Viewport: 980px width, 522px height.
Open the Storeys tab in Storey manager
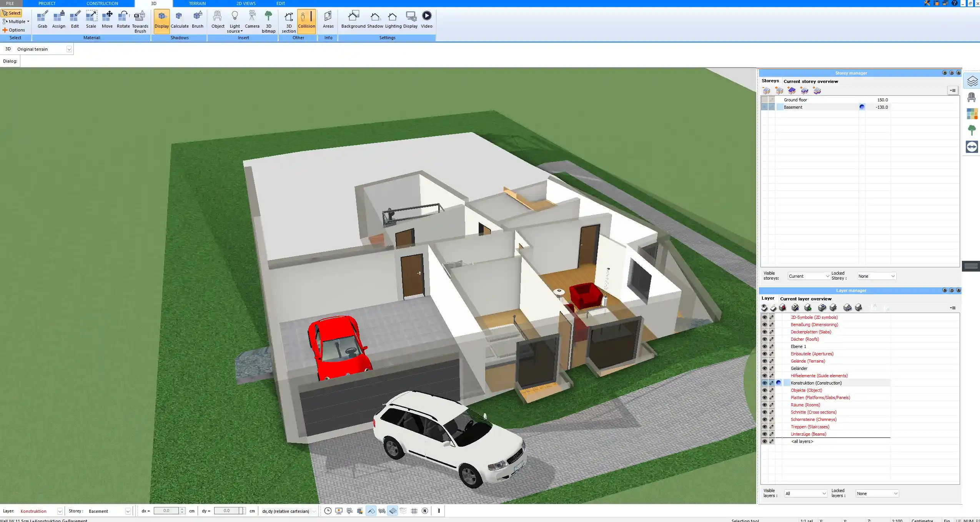coord(770,81)
